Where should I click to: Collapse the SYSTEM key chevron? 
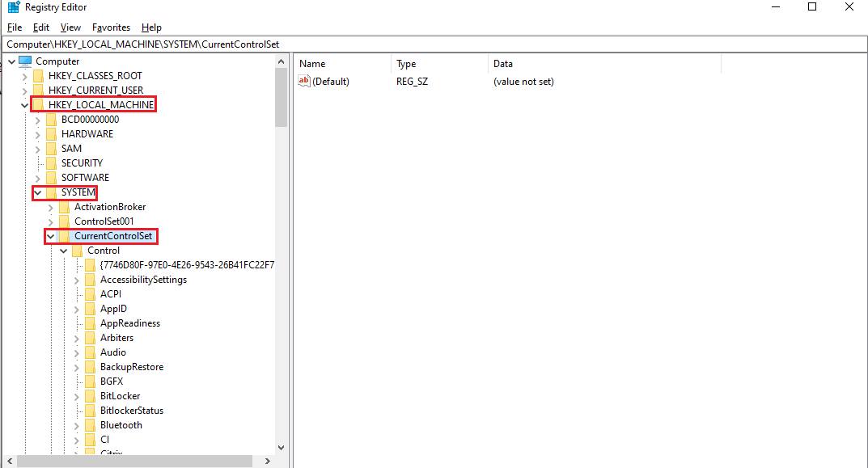[38, 192]
